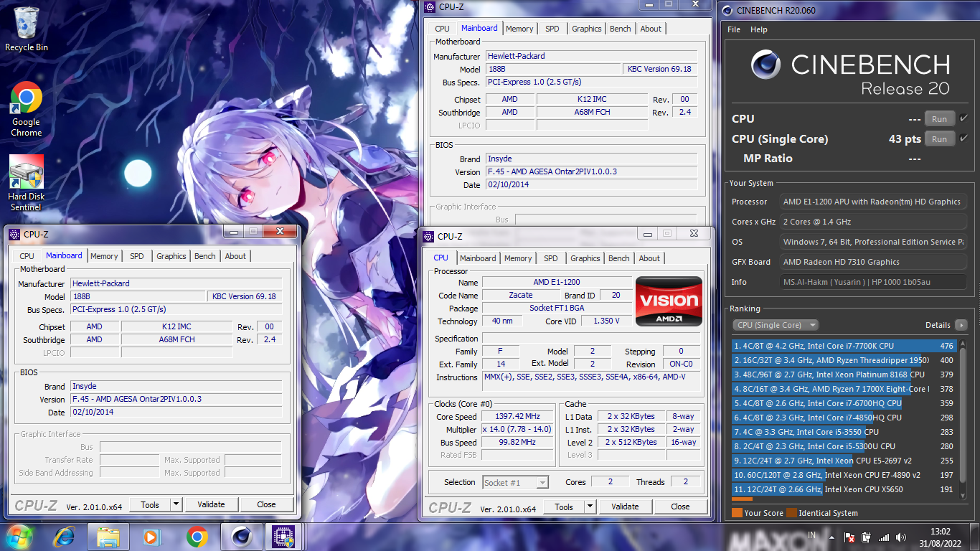The width and height of the screenshot is (980, 551).
Task: Open the CPU (Single Core) ranking dropdown
Action: click(775, 325)
